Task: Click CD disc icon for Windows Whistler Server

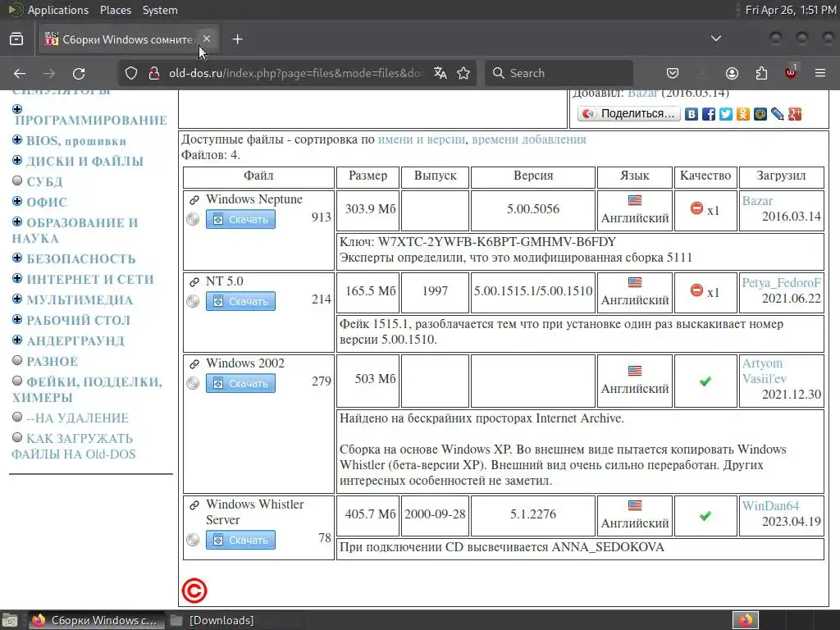Action: point(193,540)
